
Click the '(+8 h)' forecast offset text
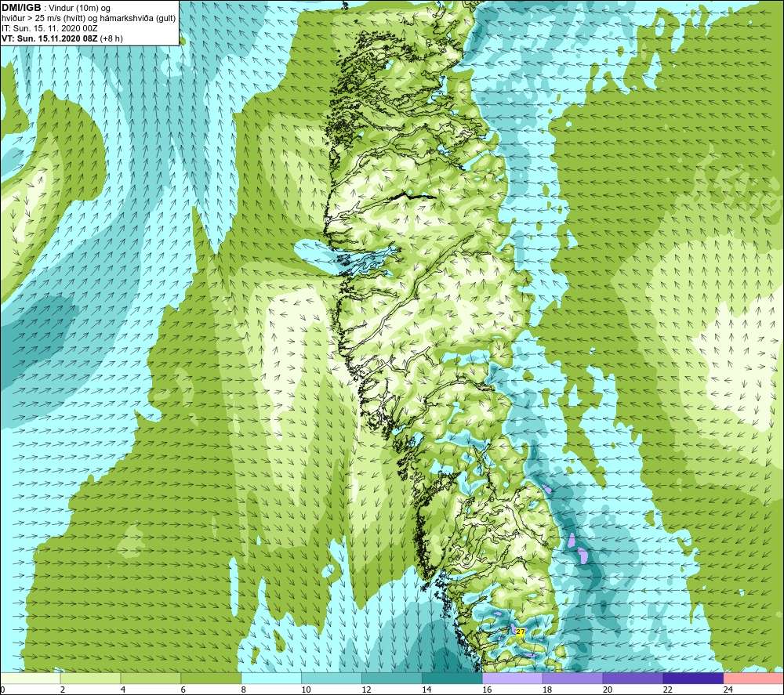(x=111, y=38)
